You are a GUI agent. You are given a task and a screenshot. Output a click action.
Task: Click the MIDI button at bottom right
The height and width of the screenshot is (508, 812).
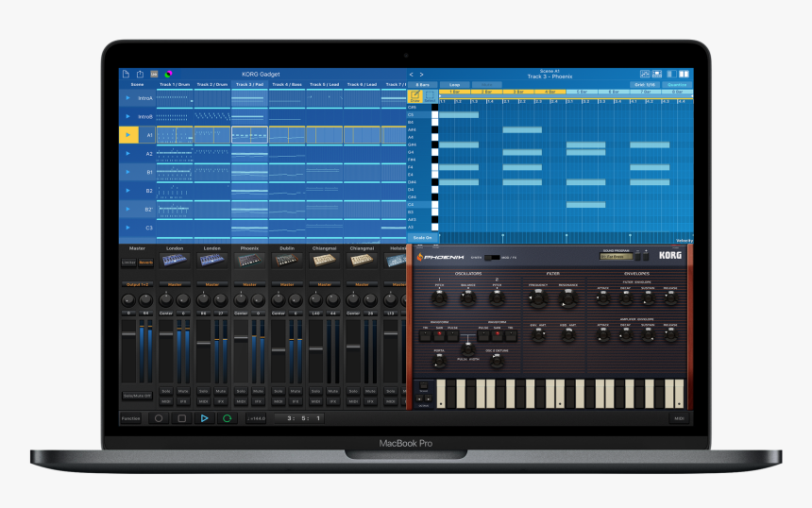click(680, 418)
